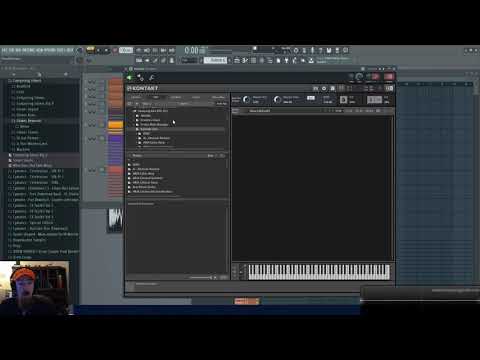Open Kontakt save/load floppy icon

coord(332,88)
